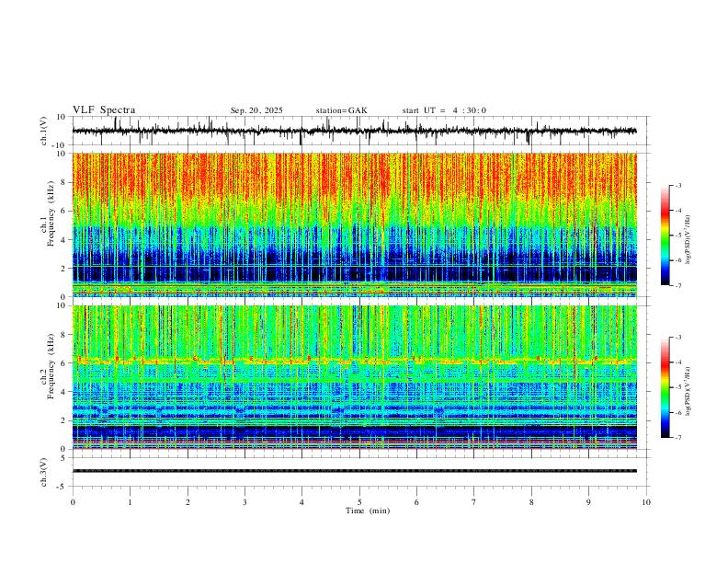Click the time axis tick label '5'
This screenshot has height=563, width=728.
(359, 502)
